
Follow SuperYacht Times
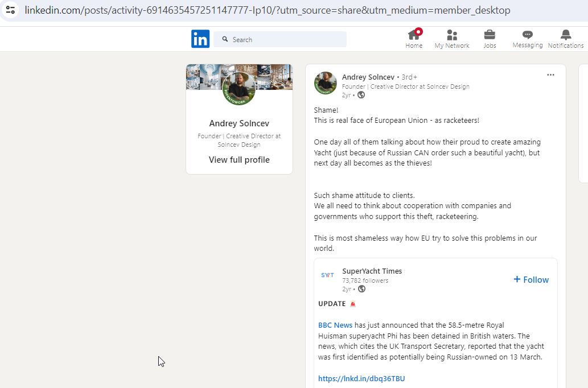[531, 280]
